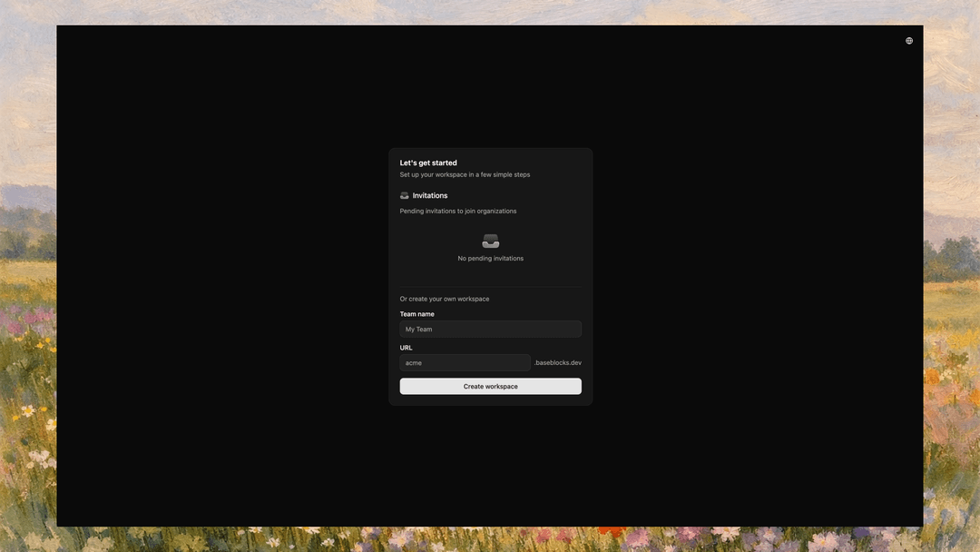Image resolution: width=980 pixels, height=552 pixels.
Task: Focus the URL input showing 'acme'
Action: tap(465, 362)
